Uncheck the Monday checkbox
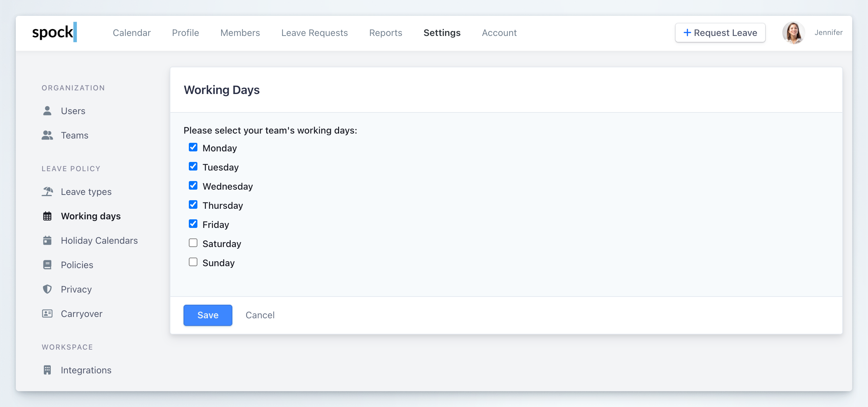Image resolution: width=868 pixels, height=407 pixels. pos(193,147)
